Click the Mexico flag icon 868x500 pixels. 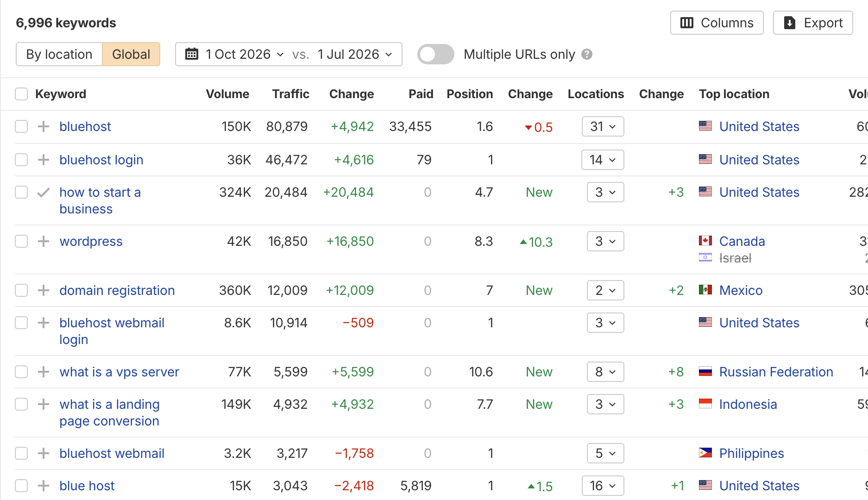(x=705, y=290)
